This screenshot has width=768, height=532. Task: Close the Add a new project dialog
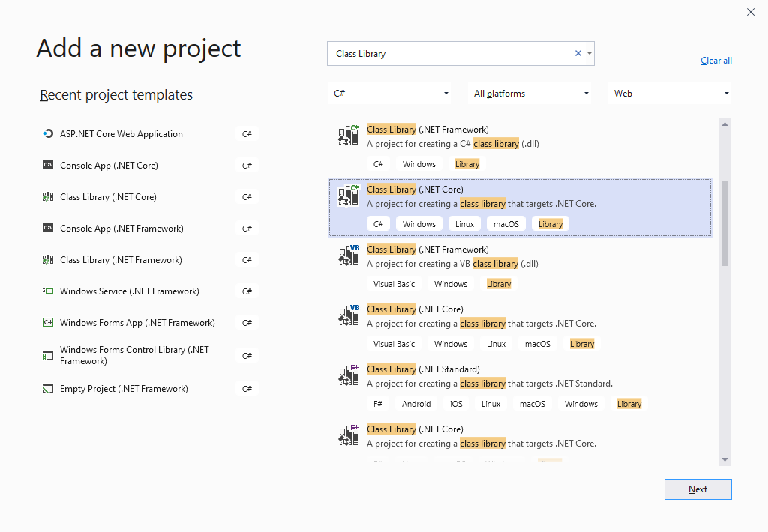point(750,12)
